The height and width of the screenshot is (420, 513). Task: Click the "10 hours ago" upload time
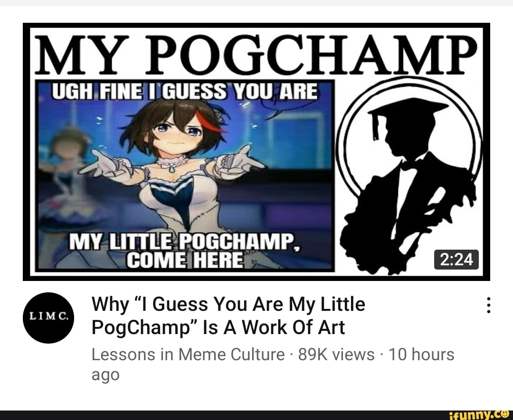[273, 364]
